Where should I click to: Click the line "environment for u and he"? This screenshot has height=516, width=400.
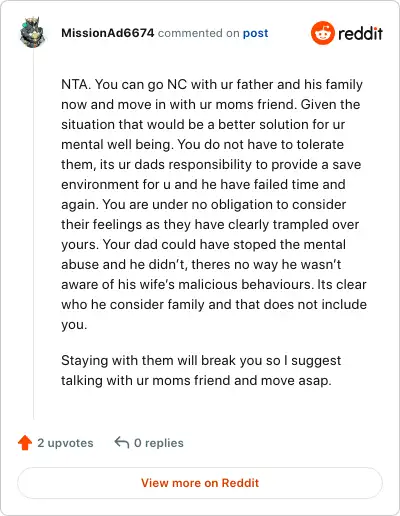pos(203,184)
